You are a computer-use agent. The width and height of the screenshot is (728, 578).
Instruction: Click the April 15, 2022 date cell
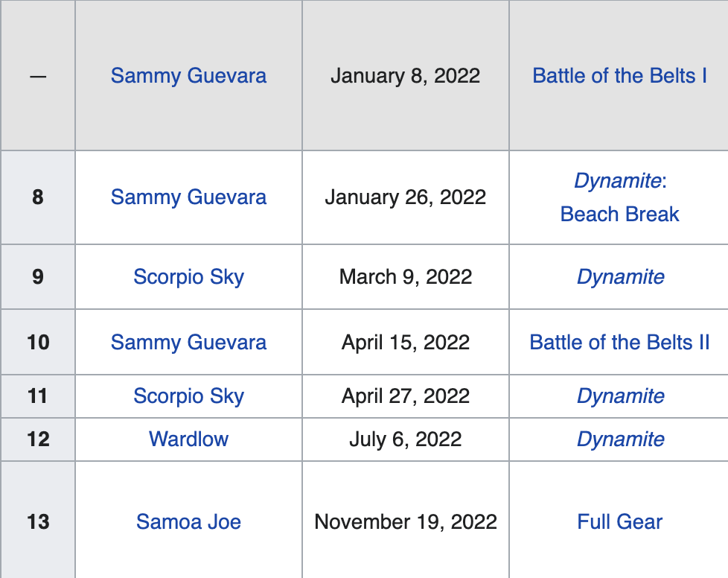click(406, 343)
